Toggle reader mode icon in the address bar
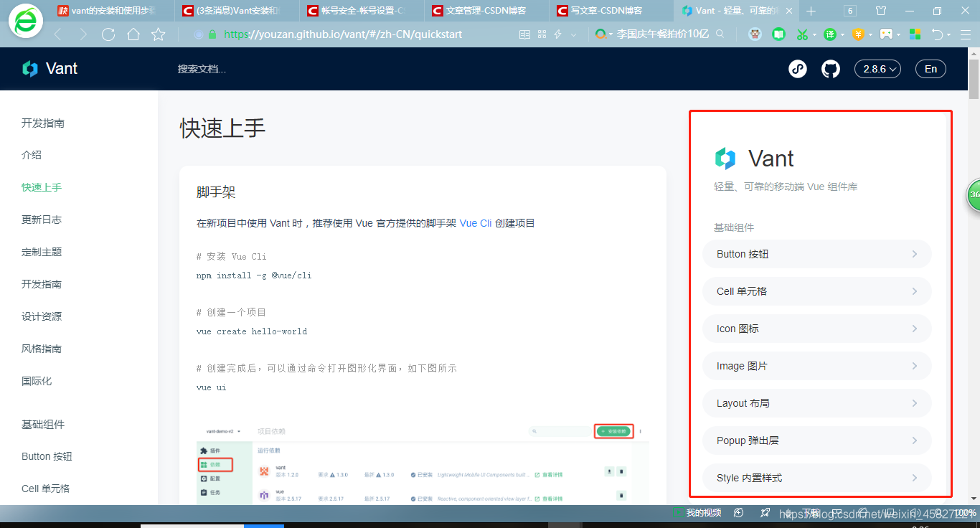This screenshot has width=980, height=528. pos(524,34)
